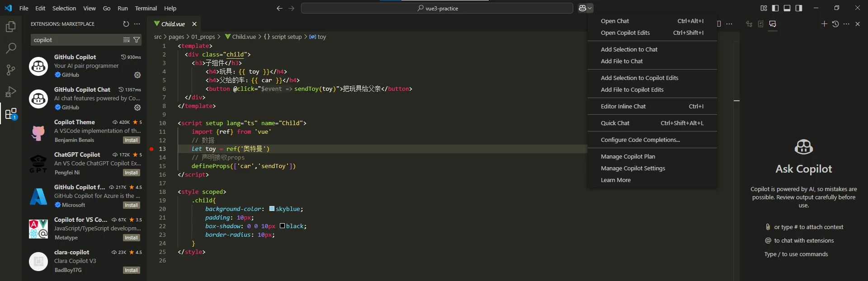Open the Copilot Edits view icon
The height and width of the screenshot is (281, 868).
tap(761, 24)
